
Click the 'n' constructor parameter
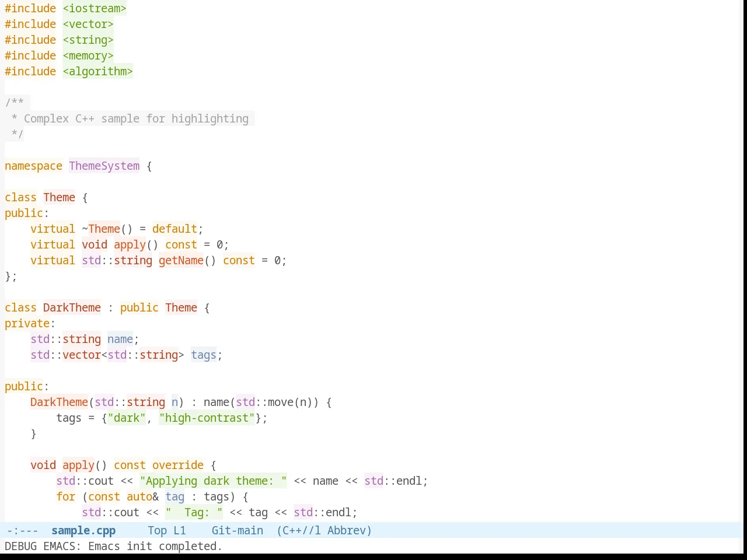pos(174,402)
